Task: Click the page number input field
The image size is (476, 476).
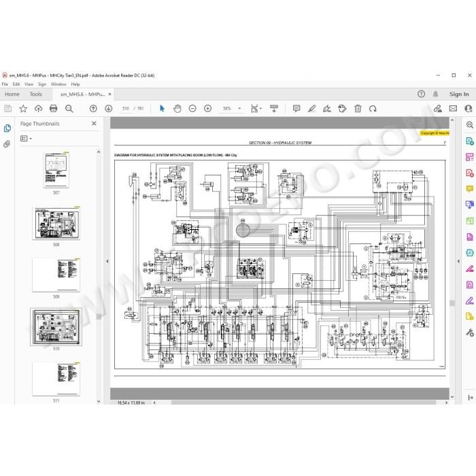Action: pos(125,108)
